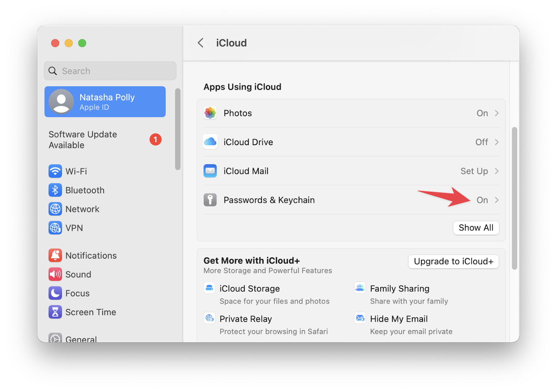Open Focus settings moon icon
557x392 pixels.
(x=55, y=293)
